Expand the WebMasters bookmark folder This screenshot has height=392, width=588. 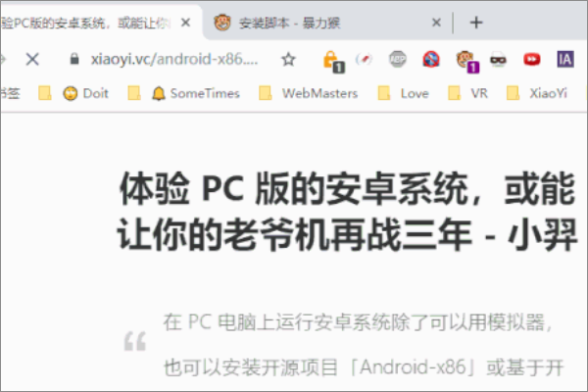309,93
